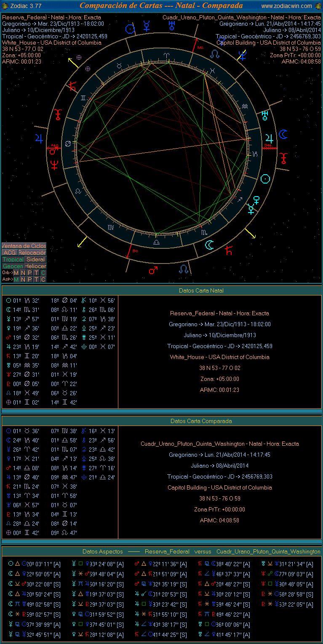The width and height of the screenshot is (323, 644).
Task: Click the Capitol Building location in comparada panel
Action: 220,487
